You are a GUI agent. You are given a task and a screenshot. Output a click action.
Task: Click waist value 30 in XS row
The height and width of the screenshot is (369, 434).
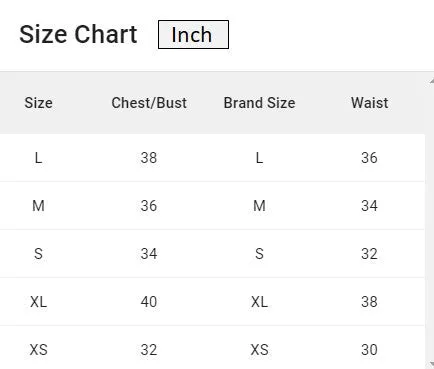pyautogui.click(x=369, y=350)
